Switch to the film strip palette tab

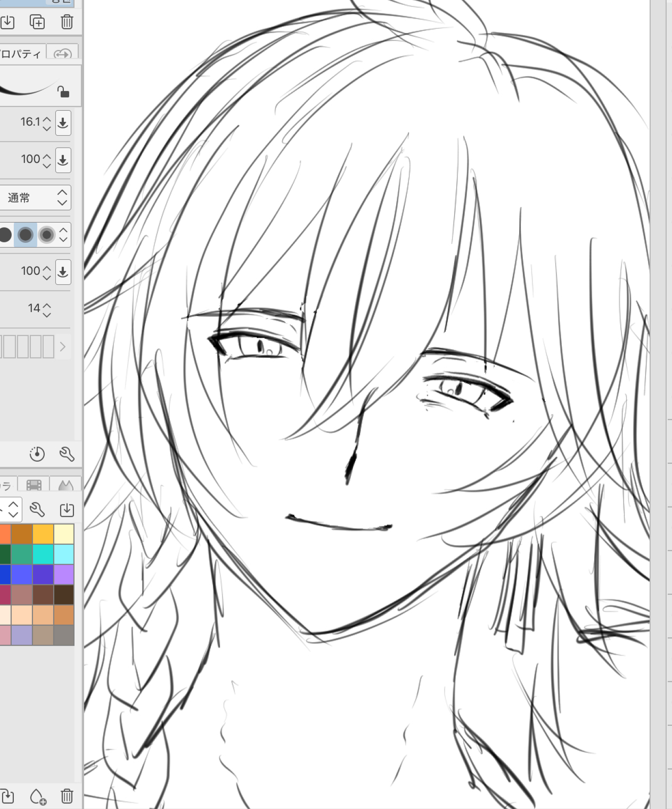coord(34,485)
